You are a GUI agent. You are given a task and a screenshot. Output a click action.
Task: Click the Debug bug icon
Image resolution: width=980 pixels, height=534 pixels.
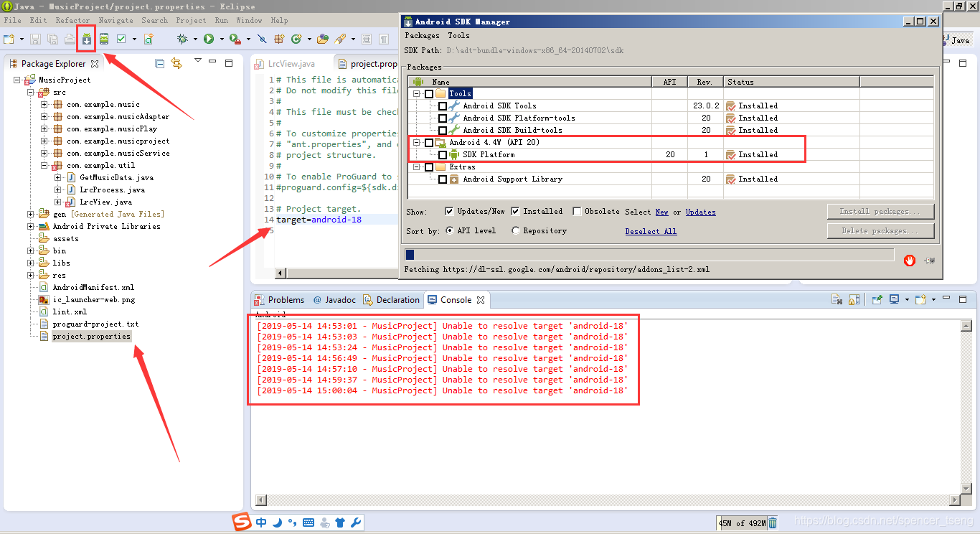click(x=183, y=39)
